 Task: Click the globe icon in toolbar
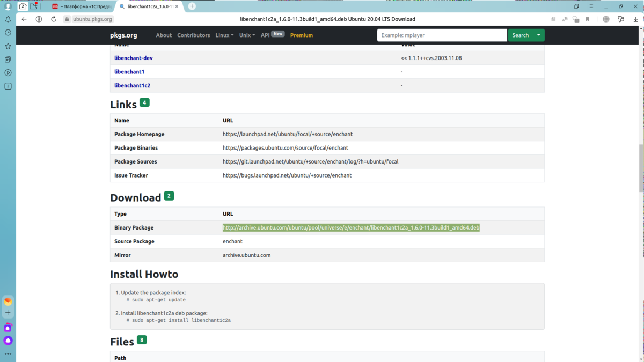coord(606,19)
